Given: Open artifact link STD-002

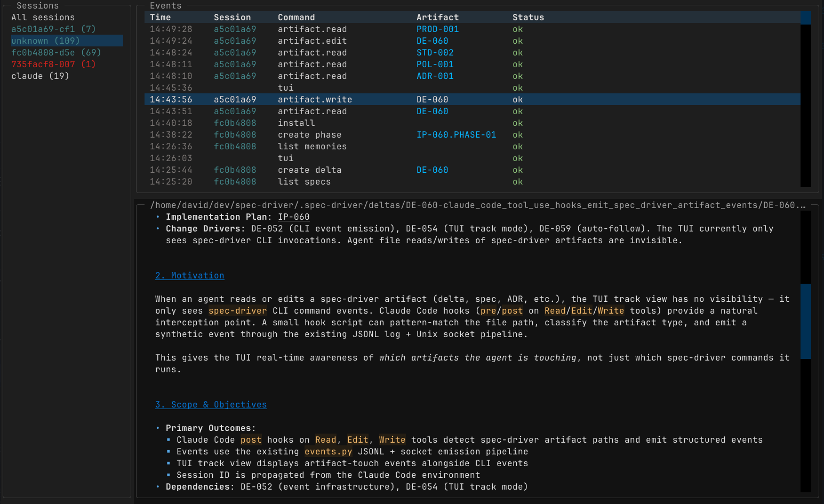Looking at the screenshot, I should click(435, 53).
